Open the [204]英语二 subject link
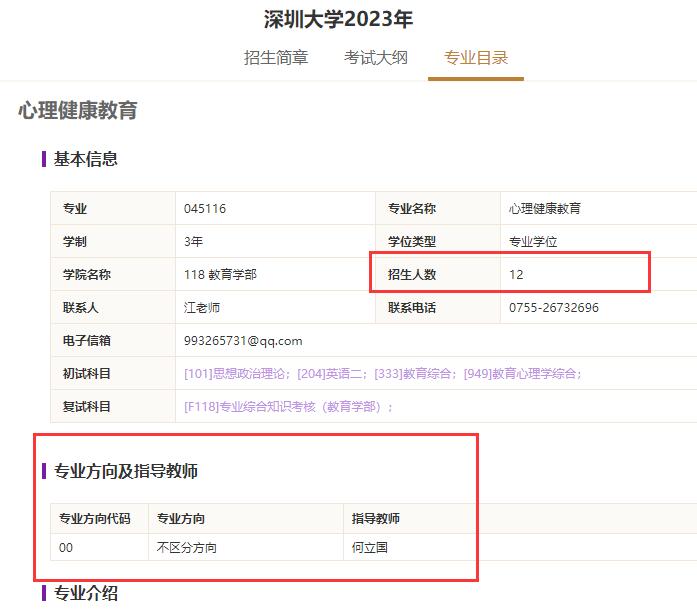The width and height of the screenshot is (697, 610). point(329,373)
